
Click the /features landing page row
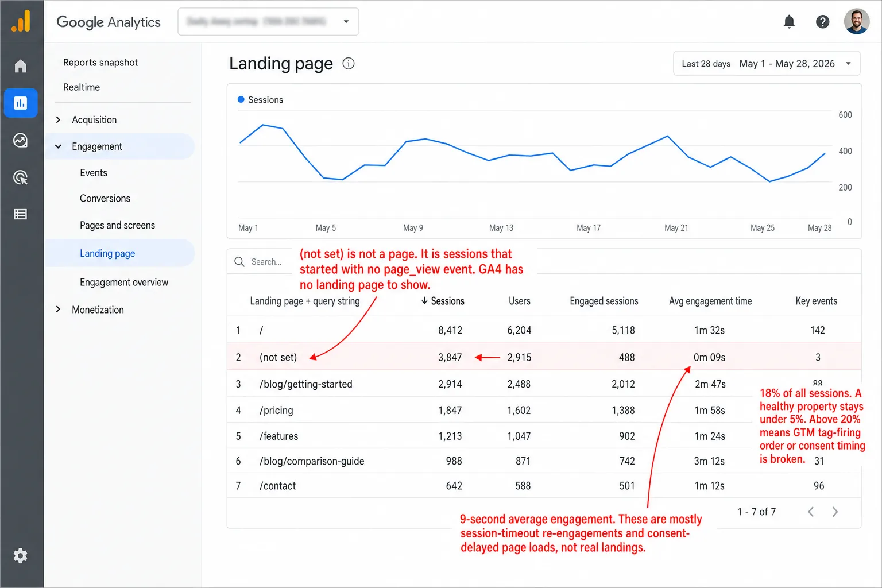tap(544, 436)
